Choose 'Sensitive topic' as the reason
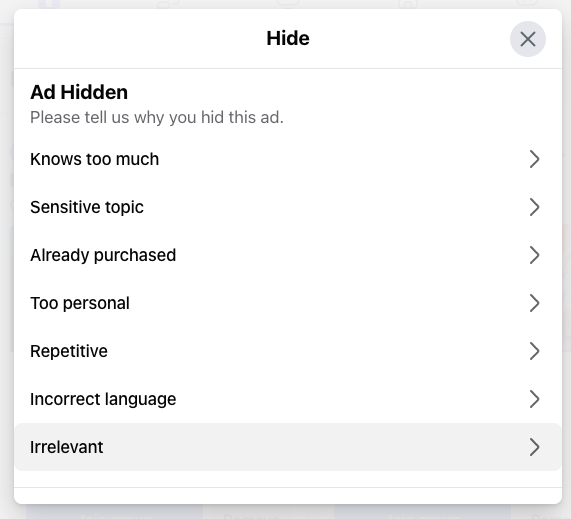The image size is (571, 519). [x=288, y=207]
